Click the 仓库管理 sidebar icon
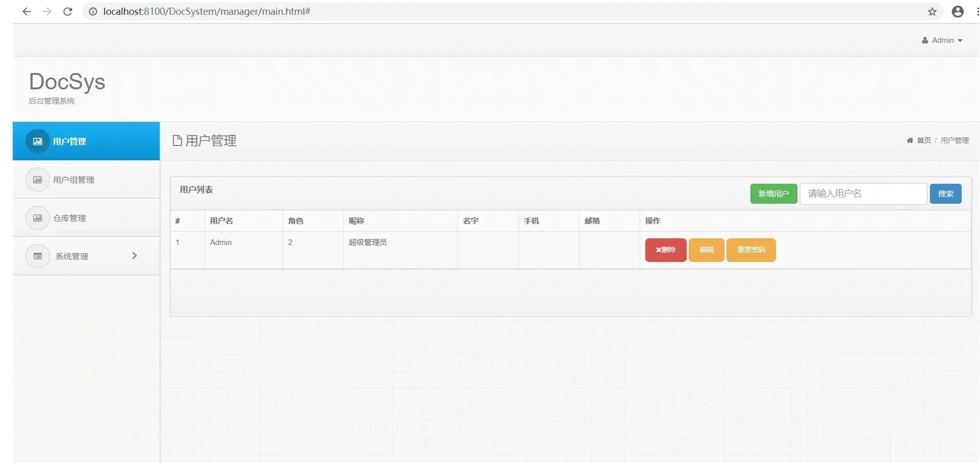This screenshot has width=980, height=463. pyautogui.click(x=38, y=218)
